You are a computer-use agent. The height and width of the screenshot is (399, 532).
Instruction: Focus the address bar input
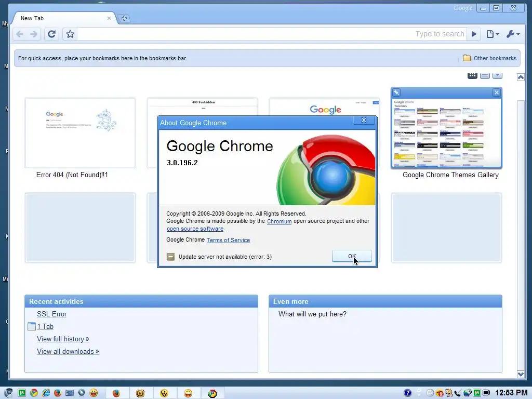click(x=271, y=34)
